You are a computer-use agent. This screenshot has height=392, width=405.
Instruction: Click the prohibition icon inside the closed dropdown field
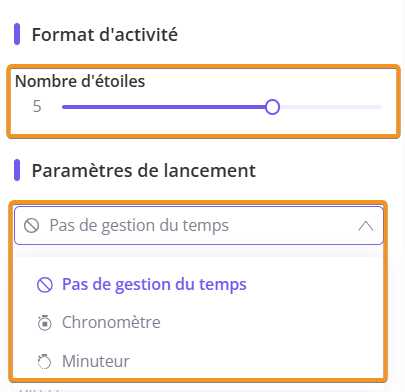point(32,226)
